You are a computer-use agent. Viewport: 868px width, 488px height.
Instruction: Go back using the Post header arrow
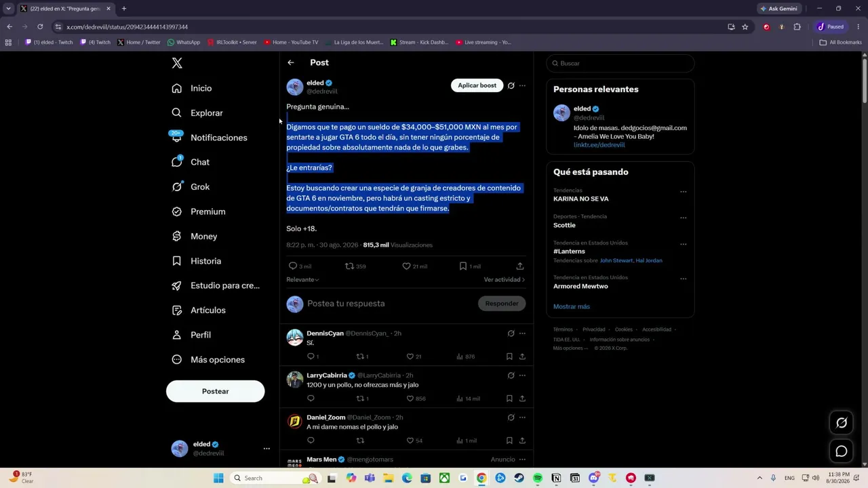pos(291,62)
